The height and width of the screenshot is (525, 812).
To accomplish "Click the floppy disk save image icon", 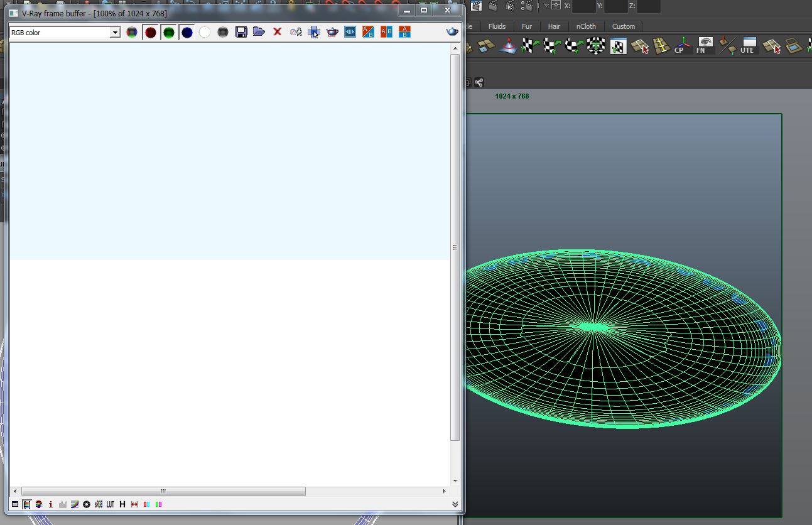I will (241, 32).
